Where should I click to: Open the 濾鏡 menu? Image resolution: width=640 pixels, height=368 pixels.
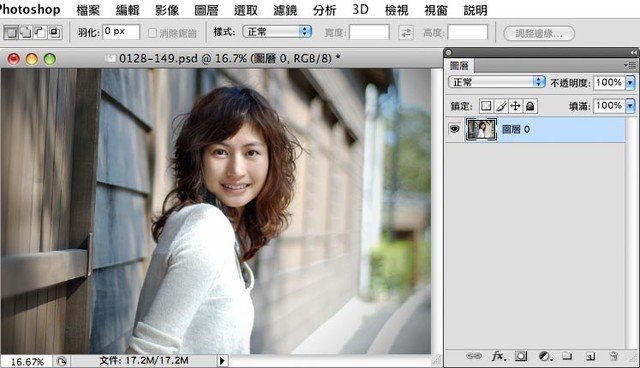click(285, 10)
